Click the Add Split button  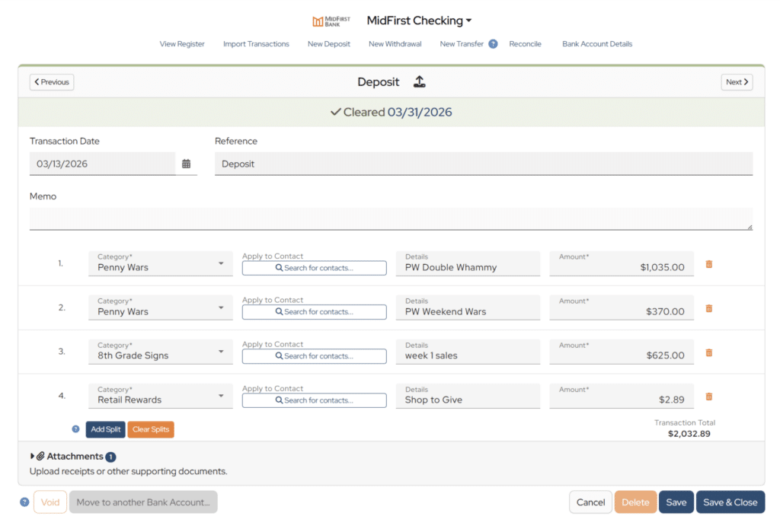point(105,429)
